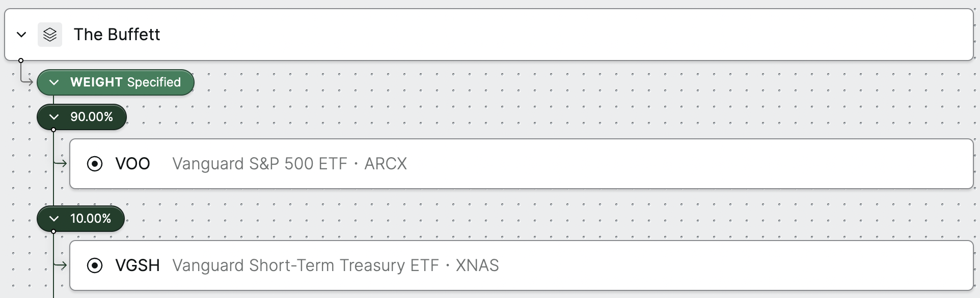The height and width of the screenshot is (298, 980).
Task: Edit the 90.00% allocation label
Action: (92, 117)
